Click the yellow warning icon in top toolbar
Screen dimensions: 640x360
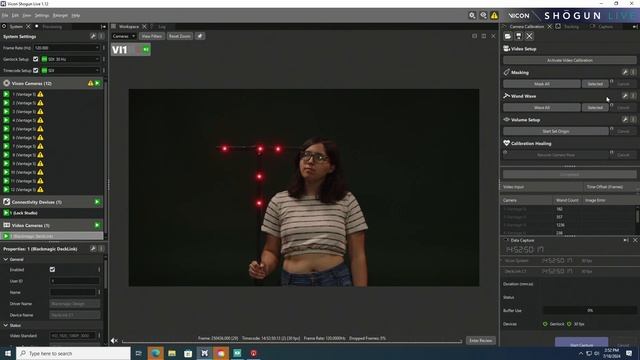click(x=494, y=16)
